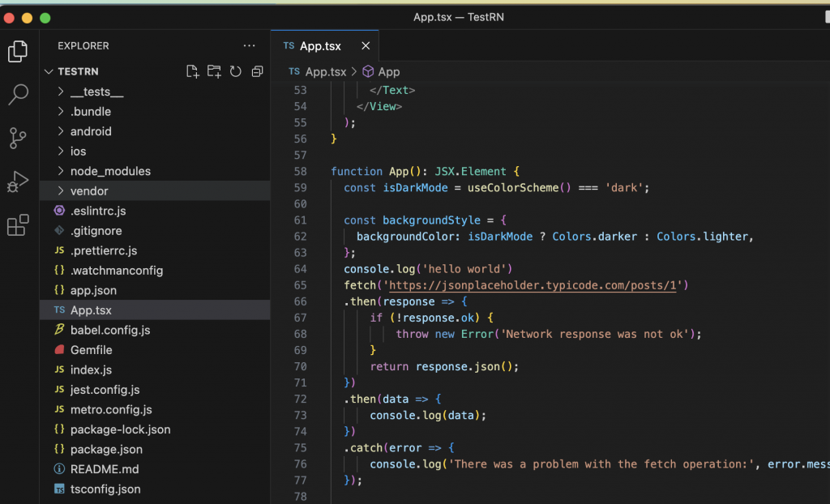Open the Explorer view in activity bar
The width and height of the screenshot is (830, 504).
pyautogui.click(x=18, y=51)
